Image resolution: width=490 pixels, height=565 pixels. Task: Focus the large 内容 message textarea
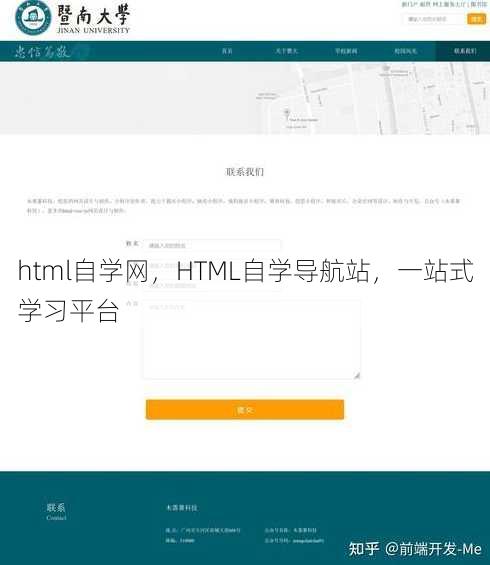coord(252,339)
